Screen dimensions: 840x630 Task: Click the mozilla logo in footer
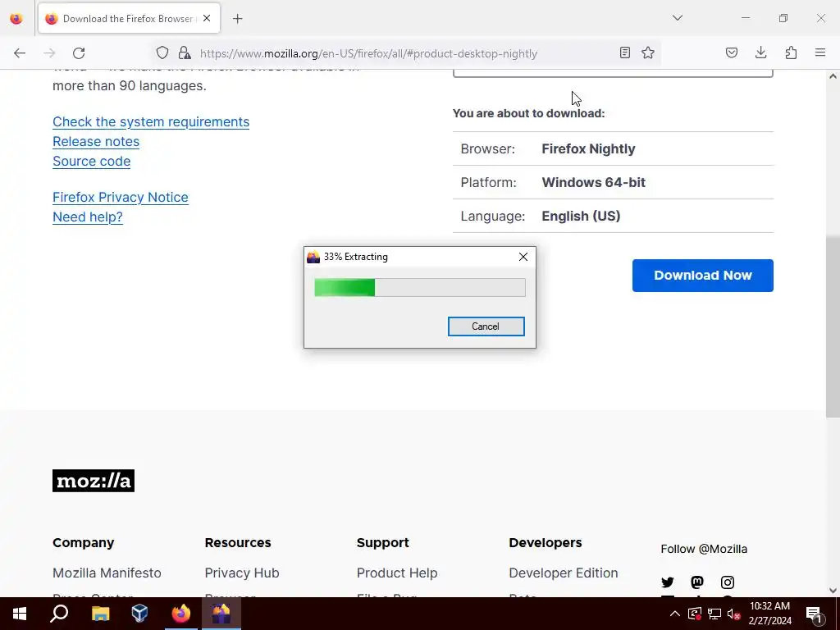[x=94, y=481]
